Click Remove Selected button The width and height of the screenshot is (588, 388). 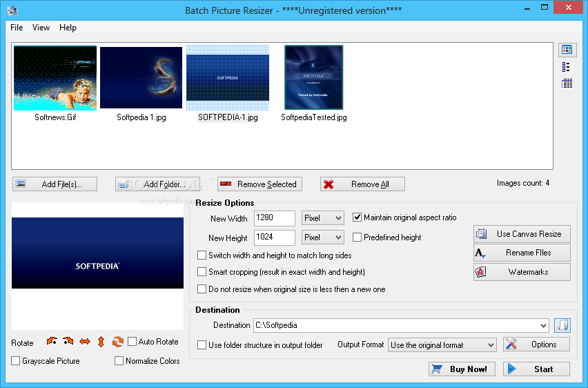(x=260, y=184)
